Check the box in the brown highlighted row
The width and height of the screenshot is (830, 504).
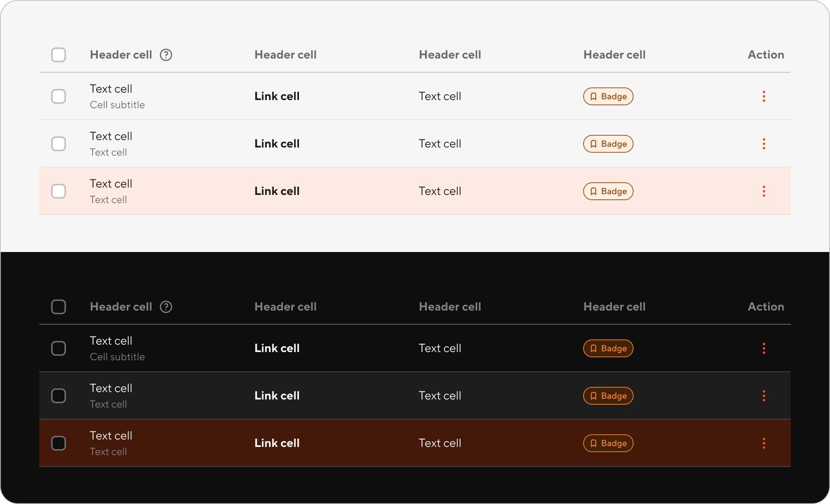[x=59, y=443]
